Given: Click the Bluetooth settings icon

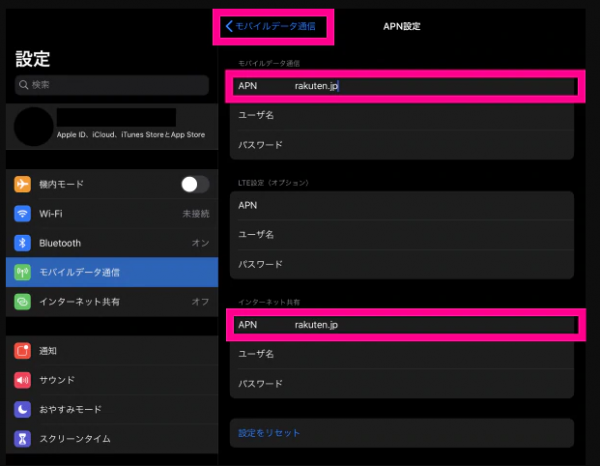Looking at the screenshot, I should [22, 243].
